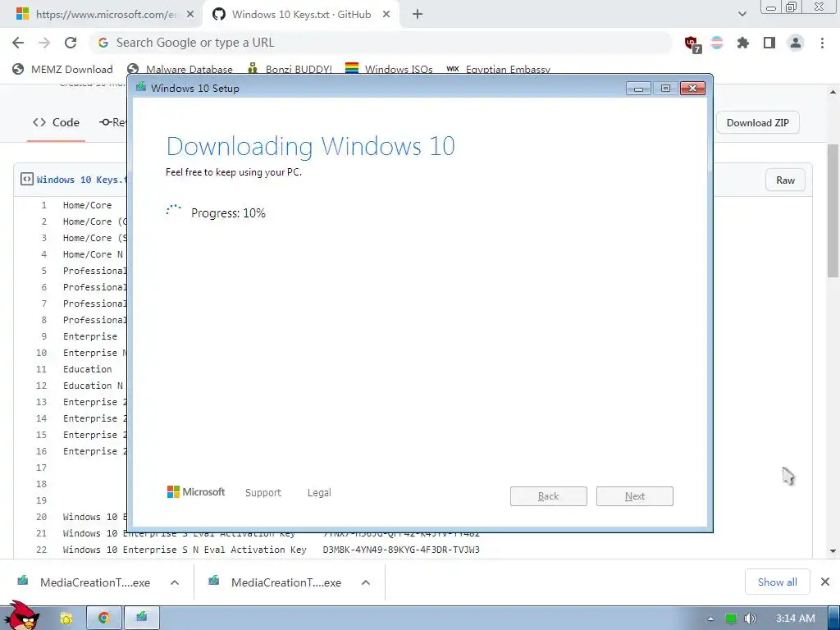Click the Chrome taskbar icon
This screenshot has width=840, height=630.
point(104,619)
